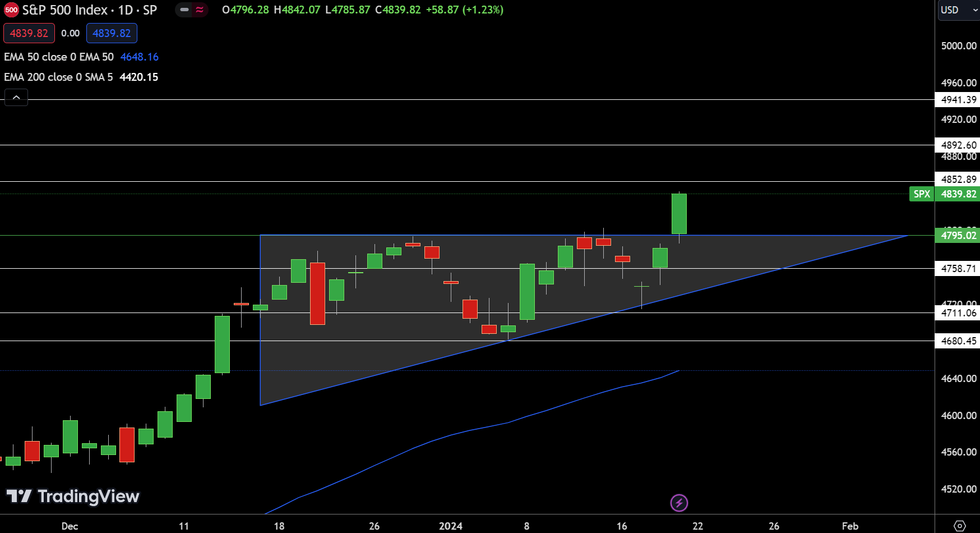980x533 pixels.
Task: Open the S&P 500 Index symbol title
Action: coord(89,10)
